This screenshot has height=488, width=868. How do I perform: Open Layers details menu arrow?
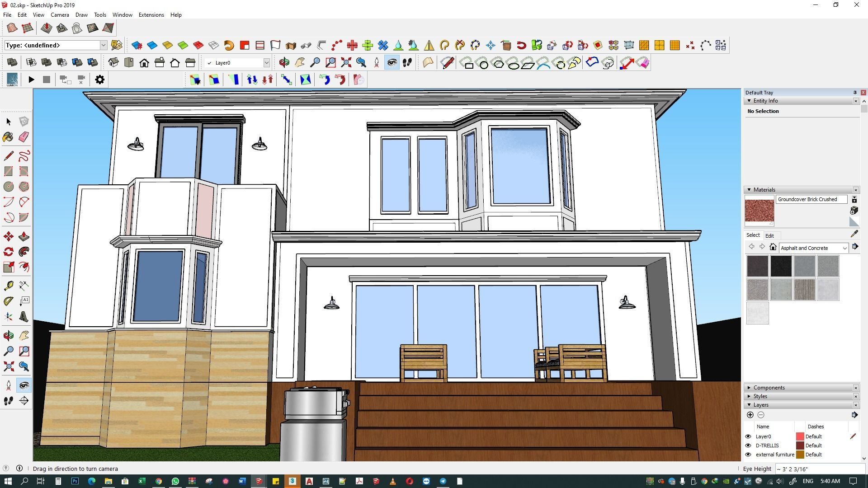pos(854,415)
